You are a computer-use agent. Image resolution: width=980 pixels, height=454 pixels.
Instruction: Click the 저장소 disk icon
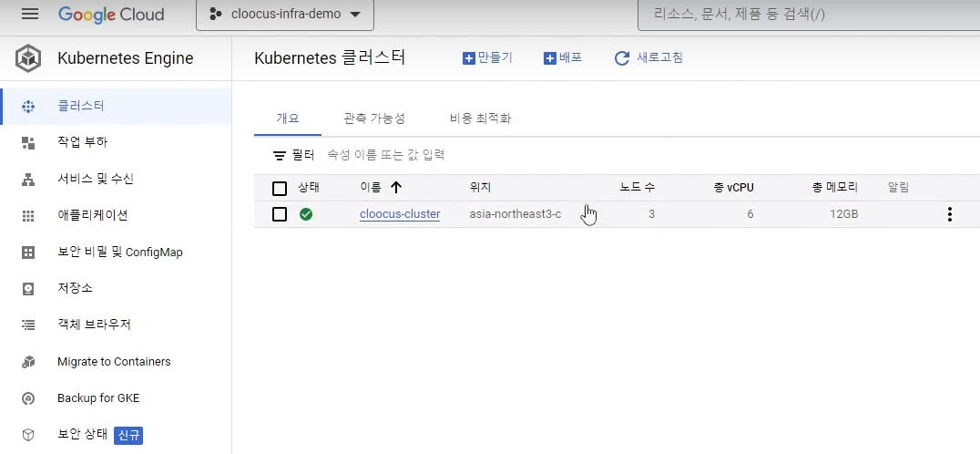pyautogui.click(x=28, y=289)
